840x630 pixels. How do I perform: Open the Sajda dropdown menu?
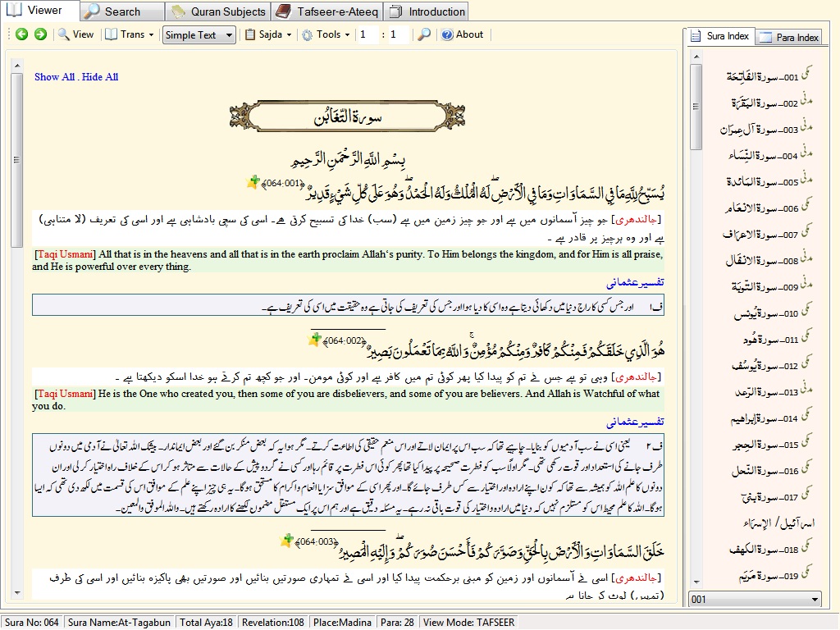click(268, 34)
